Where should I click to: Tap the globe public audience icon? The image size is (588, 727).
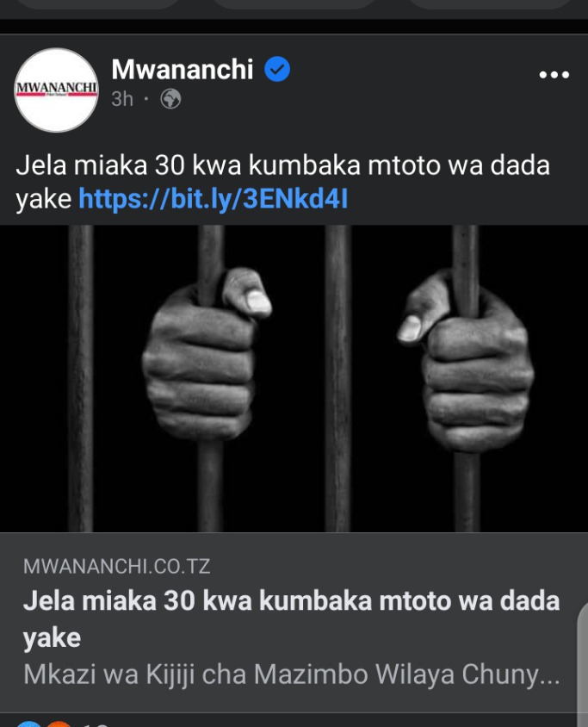coord(170,99)
